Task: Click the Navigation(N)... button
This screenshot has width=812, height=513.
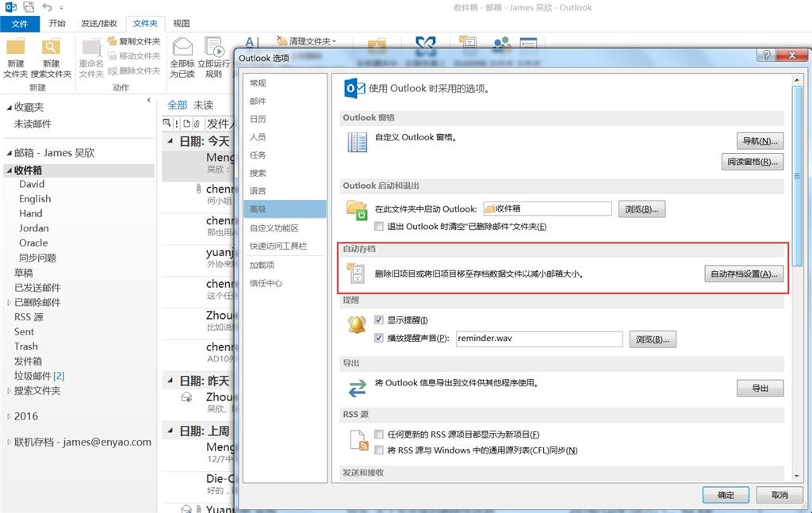Action: tap(760, 141)
